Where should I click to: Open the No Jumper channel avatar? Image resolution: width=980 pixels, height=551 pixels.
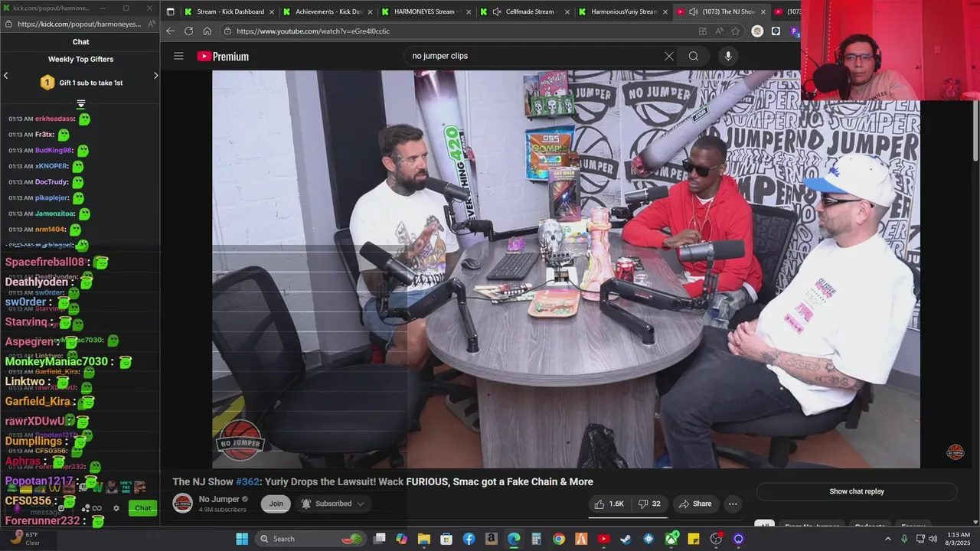pos(182,504)
